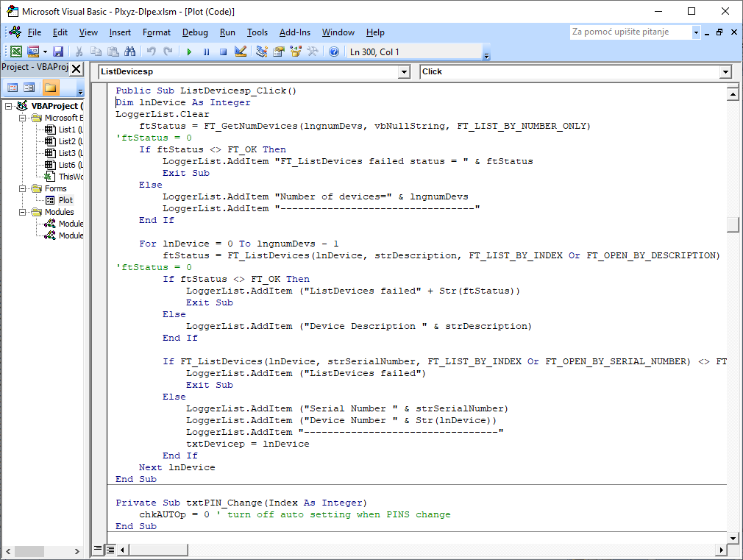Open the Debug menu

click(195, 32)
